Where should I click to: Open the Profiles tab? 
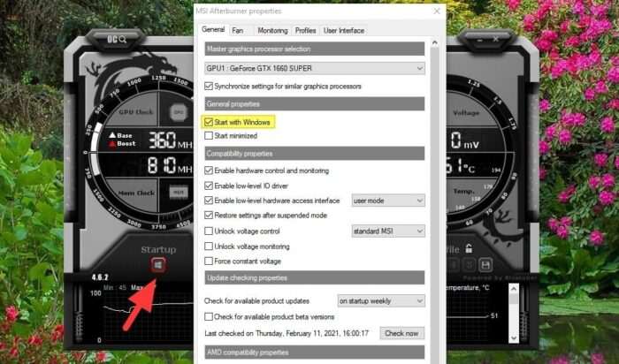[305, 30]
